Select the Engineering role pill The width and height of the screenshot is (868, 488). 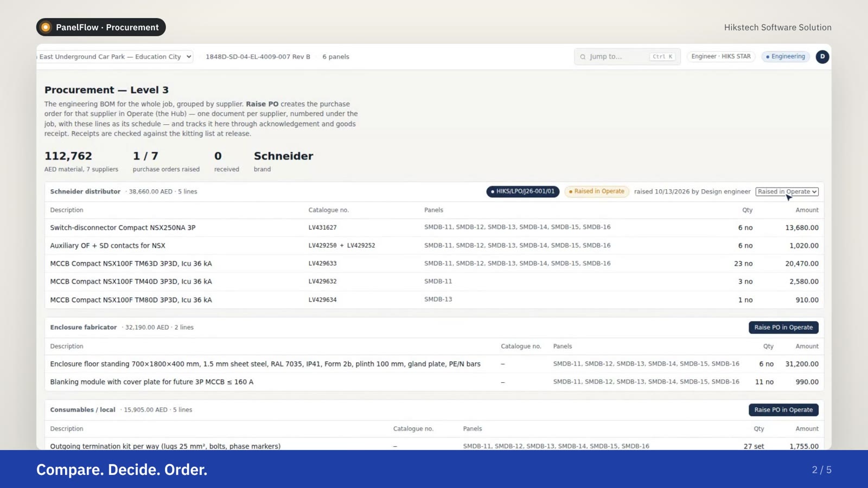click(x=785, y=56)
